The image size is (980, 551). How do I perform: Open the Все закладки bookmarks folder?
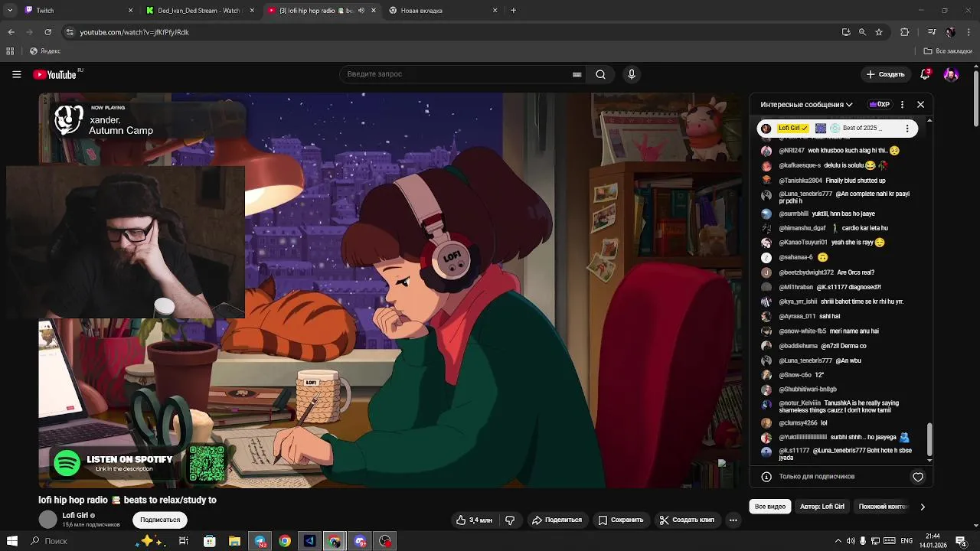pos(948,51)
